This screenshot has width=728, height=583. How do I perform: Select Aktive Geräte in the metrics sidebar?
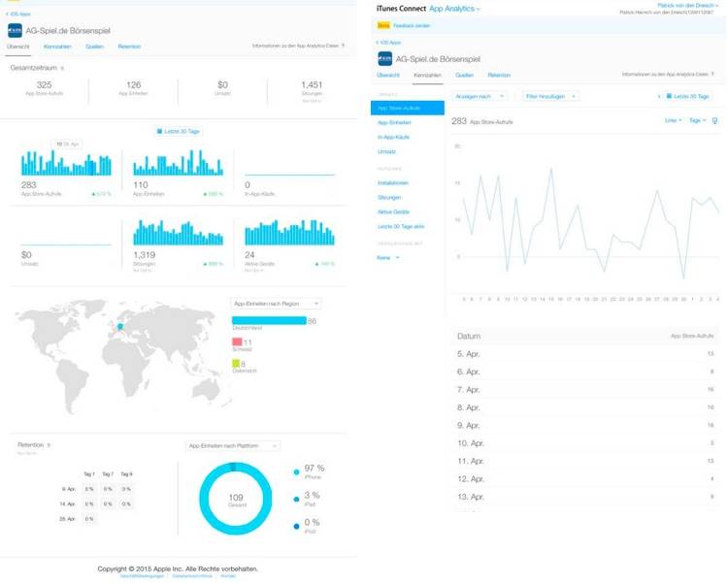pyautogui.click(x=393, y=211)
